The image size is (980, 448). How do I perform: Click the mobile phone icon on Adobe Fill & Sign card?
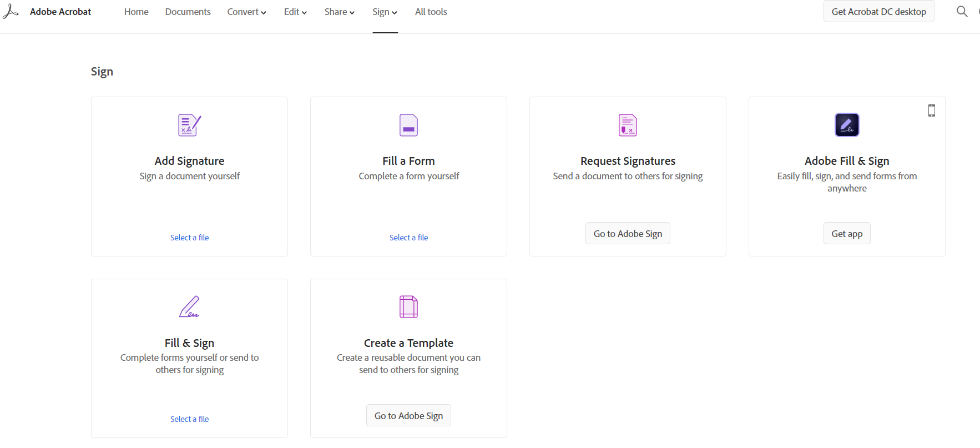[932, 110]
